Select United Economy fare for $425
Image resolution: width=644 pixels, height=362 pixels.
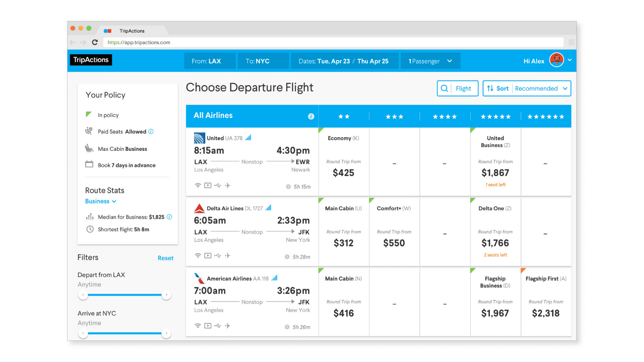(344, 162)
